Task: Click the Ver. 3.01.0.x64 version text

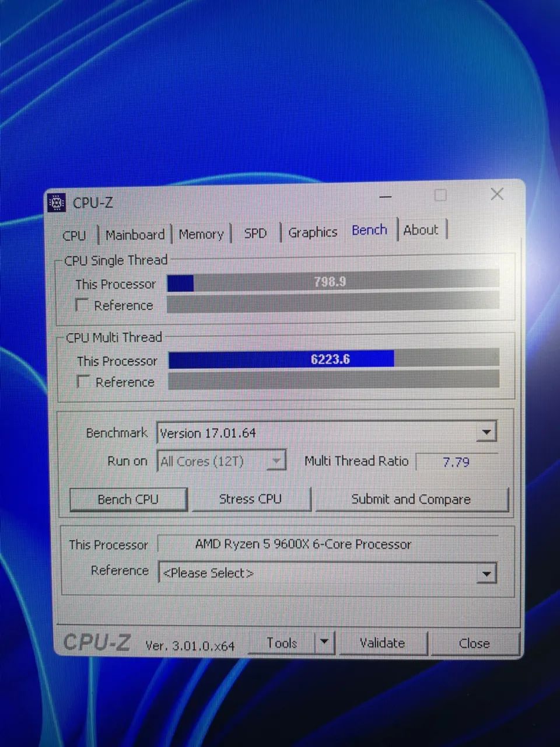Action: tap(190, 645)
